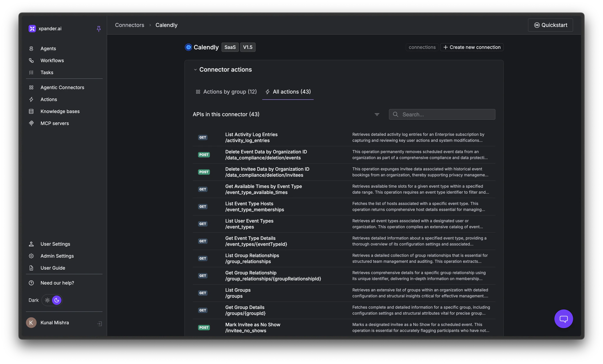The height and width of the screenshot is (364, 603).
Task: Switch to light mode with the sun icon
Action: point(47,300)
